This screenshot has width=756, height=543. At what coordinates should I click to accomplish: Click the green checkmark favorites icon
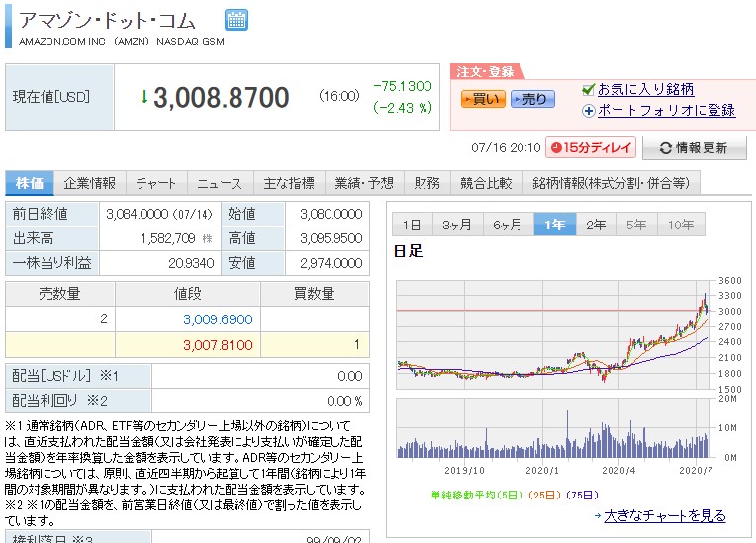(588, 89)
